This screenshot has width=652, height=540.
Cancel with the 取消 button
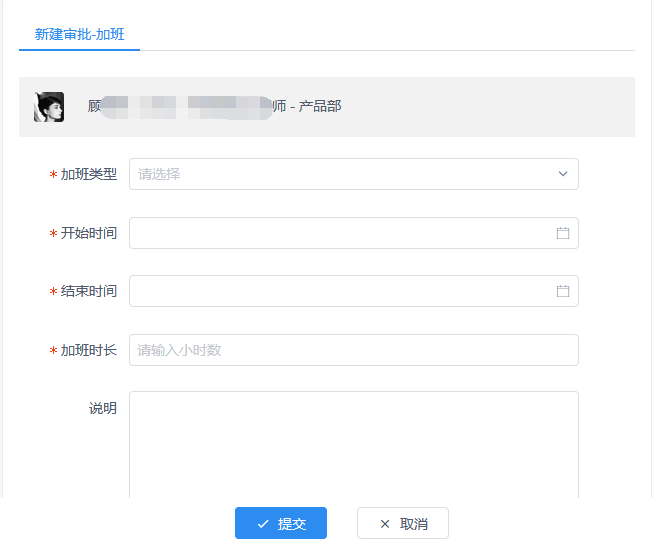(403, 523)
